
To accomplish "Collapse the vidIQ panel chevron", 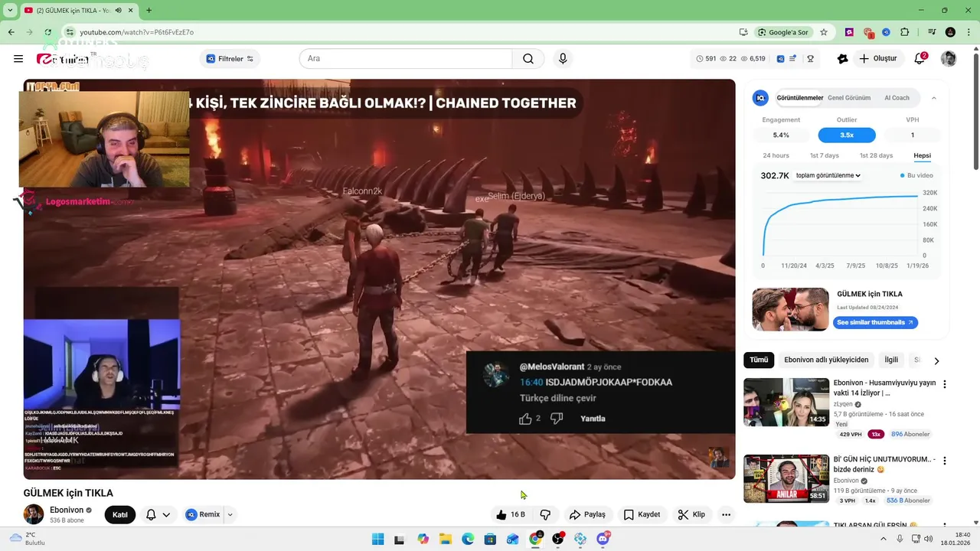I will tap(933, 98).
